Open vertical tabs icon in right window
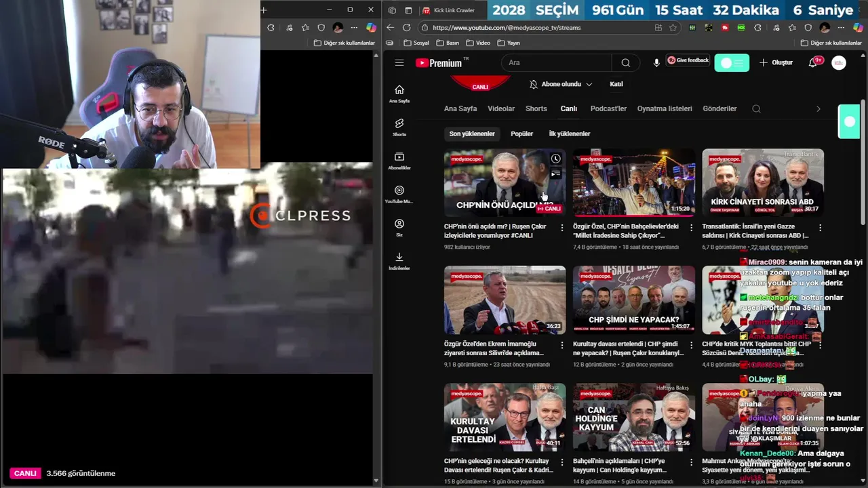868x488 pixels. pos(408,10)
